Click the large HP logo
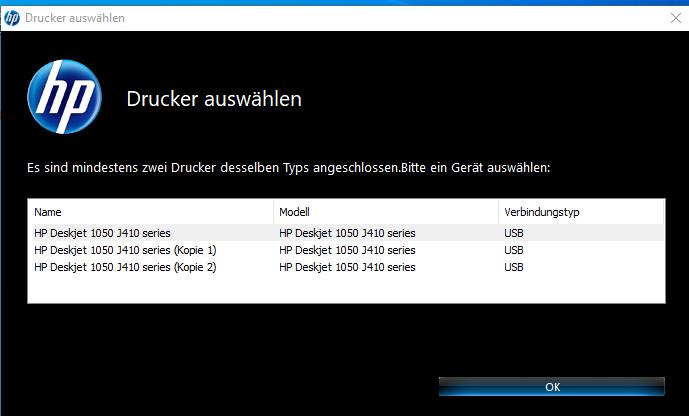The image size is (689, 416). tap(64, 97)
